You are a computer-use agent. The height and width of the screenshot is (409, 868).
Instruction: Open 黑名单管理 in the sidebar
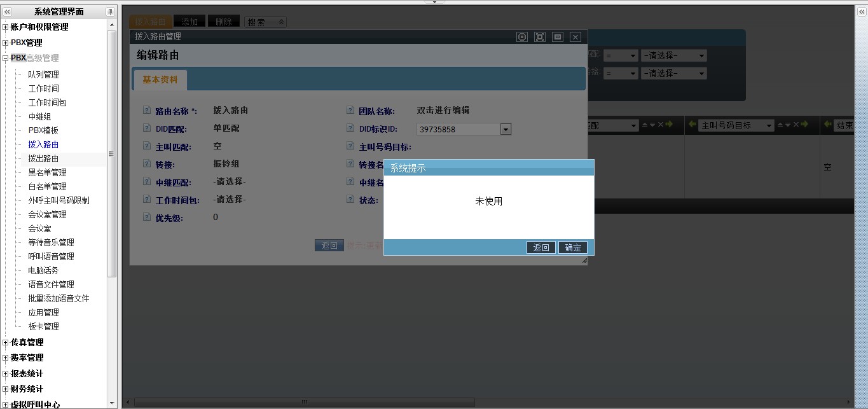tap(47, 172)
